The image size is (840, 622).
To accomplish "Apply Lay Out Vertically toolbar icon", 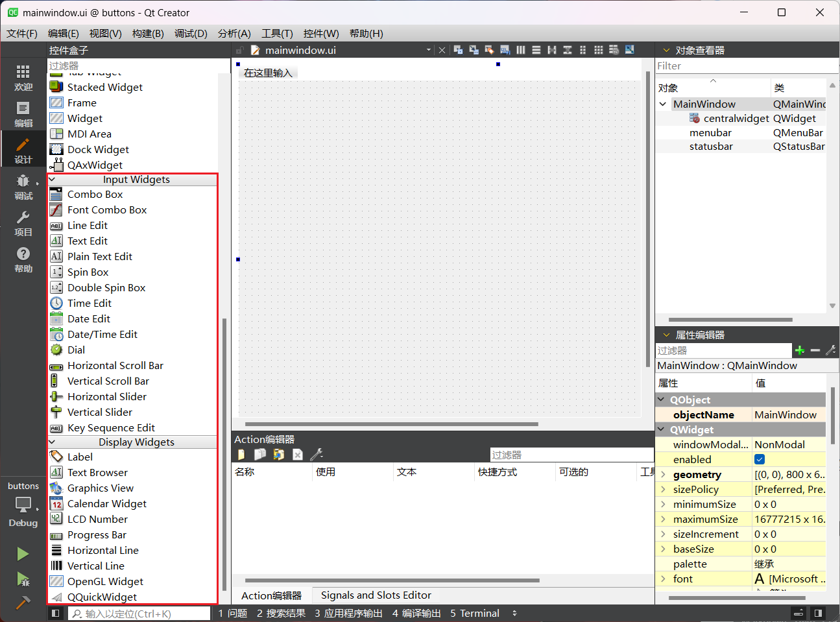I will 536,50.
